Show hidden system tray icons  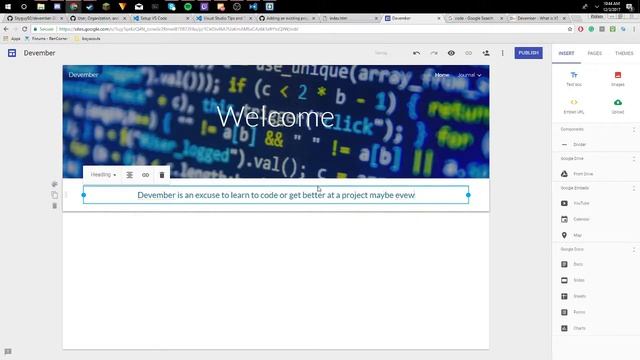pyautogui.click(x=596, y=7)
